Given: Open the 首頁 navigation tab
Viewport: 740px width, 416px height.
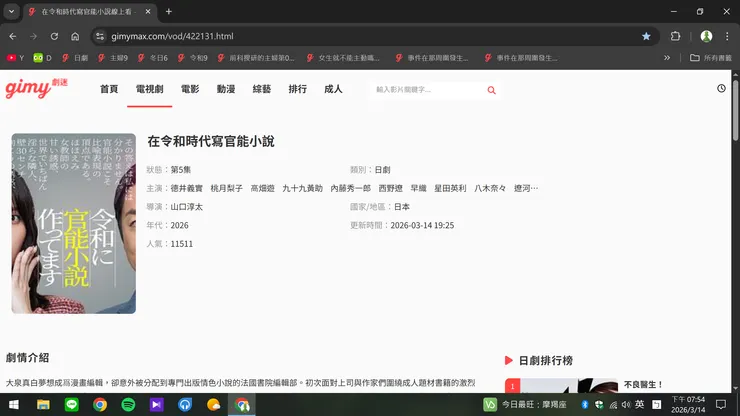Looking at the screenshot, I should point(109,89).
